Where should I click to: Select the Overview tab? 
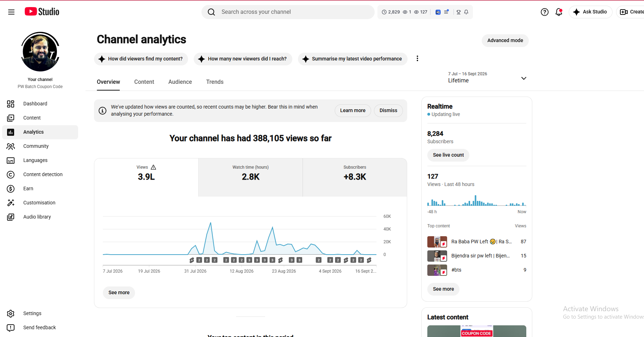pos(109,82)
